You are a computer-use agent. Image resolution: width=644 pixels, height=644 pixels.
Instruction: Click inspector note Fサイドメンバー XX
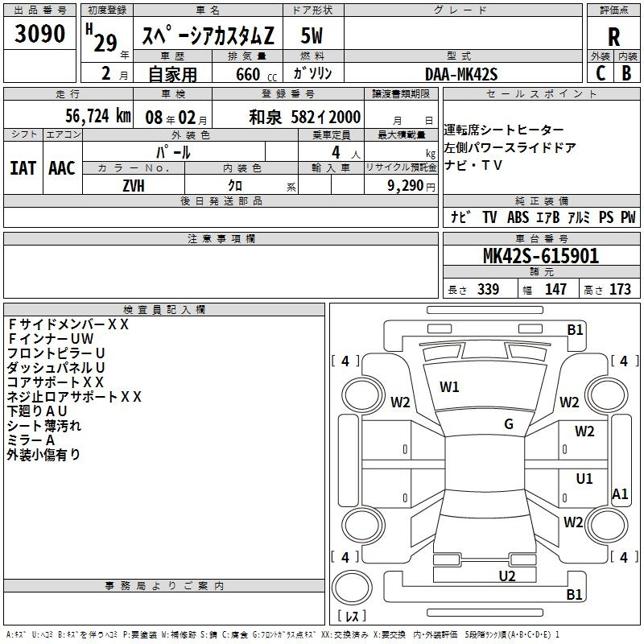68,324
